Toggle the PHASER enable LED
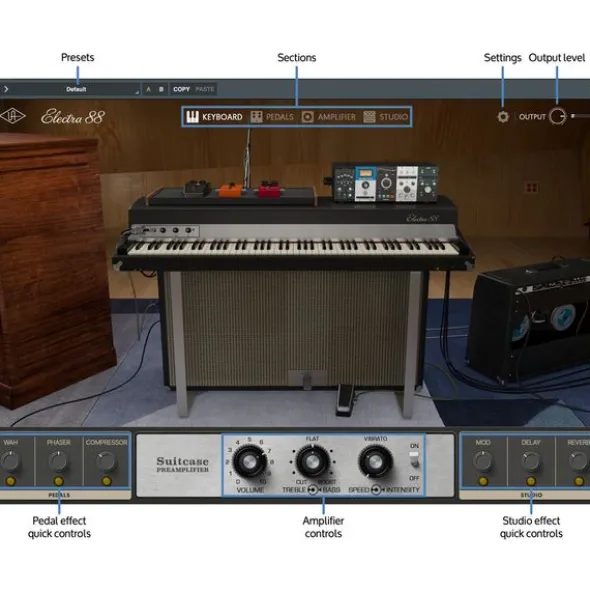The width and height of the screenshot is (590, 591). 58,481
